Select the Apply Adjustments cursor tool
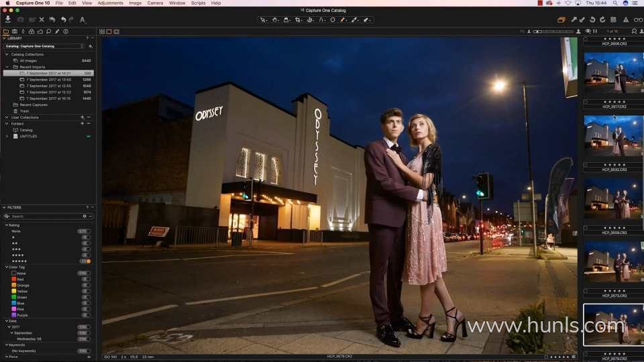Screen dimensions: 644x362 point(367,19)
